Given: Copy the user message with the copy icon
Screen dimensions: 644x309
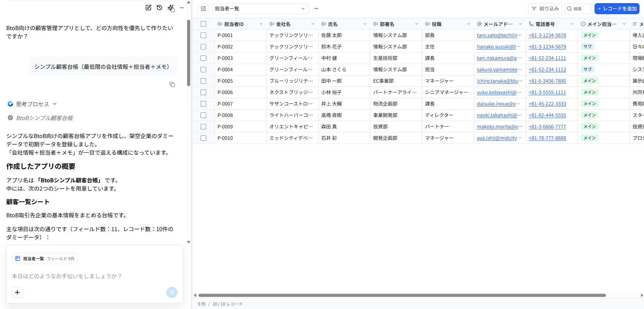Looking at the screenshot, I should [x=172, y=84].
